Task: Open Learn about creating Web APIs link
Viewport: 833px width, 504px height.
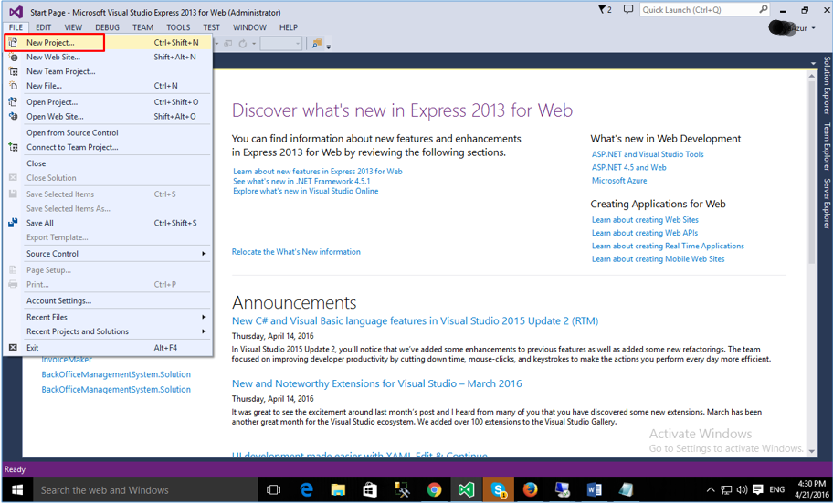Action: (x=645, y=233)
